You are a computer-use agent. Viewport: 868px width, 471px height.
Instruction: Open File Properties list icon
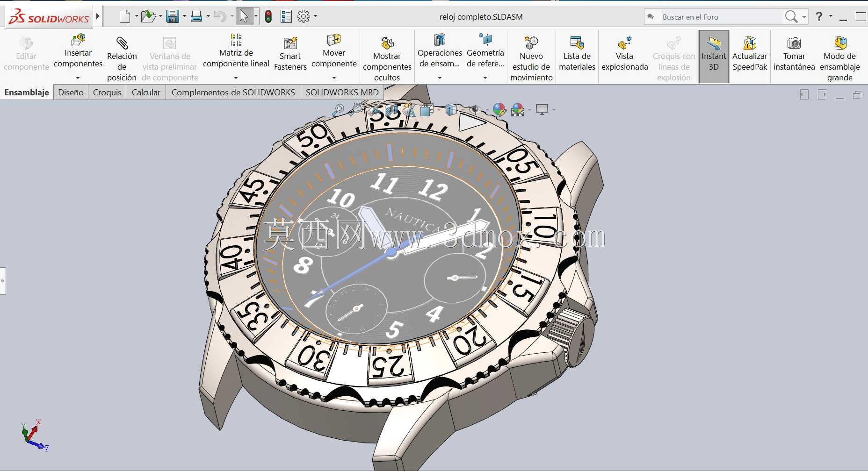286,17
